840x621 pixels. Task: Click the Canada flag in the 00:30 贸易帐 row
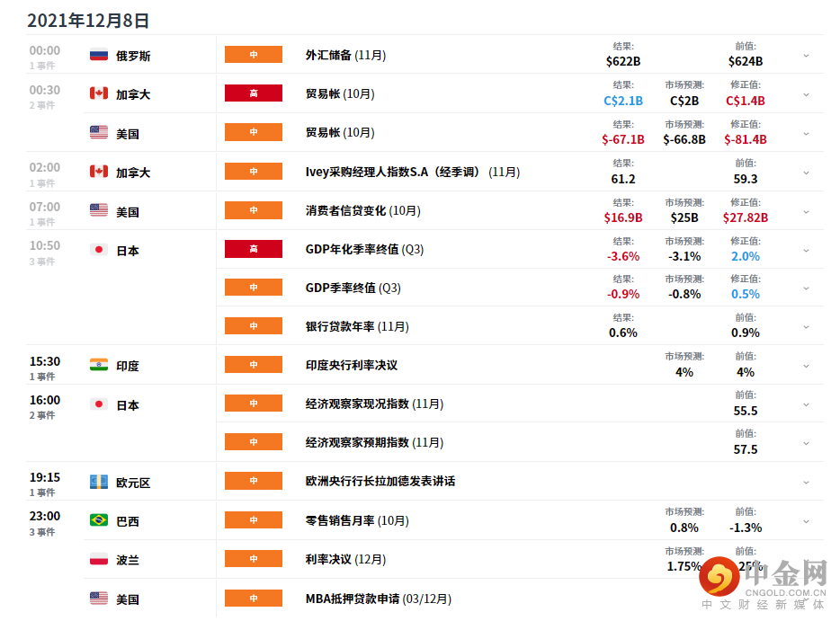[x=99, y=93]
